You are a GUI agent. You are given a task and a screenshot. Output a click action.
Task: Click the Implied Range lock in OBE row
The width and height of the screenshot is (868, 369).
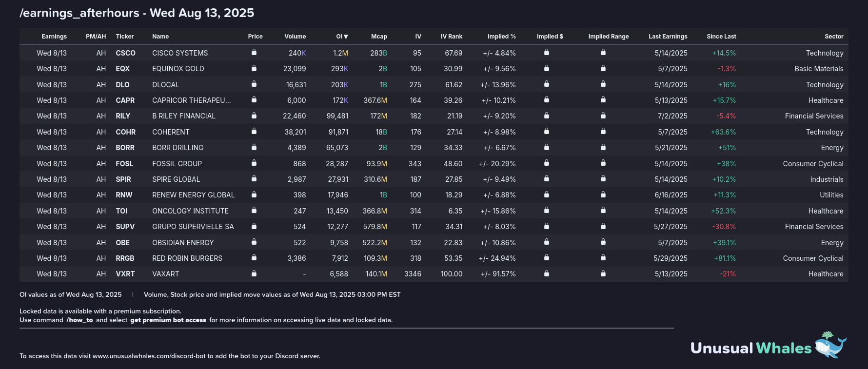(603, 242)
